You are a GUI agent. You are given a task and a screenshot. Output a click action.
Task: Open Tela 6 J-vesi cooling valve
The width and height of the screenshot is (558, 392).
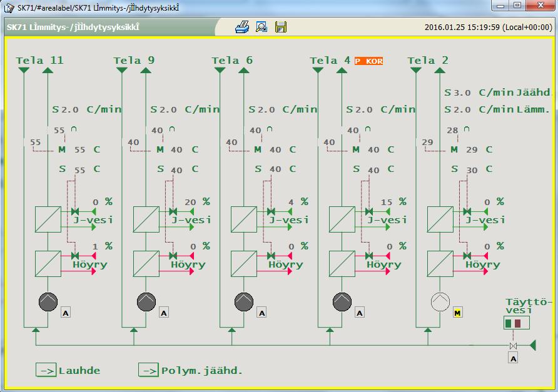[x=271, y=212]
